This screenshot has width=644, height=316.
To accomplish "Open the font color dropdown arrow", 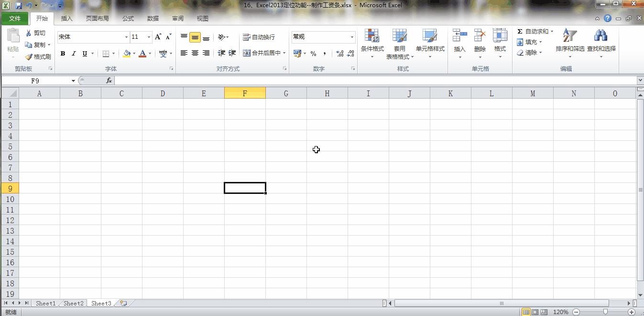I will pyautogui.click(x=150, y=54).
